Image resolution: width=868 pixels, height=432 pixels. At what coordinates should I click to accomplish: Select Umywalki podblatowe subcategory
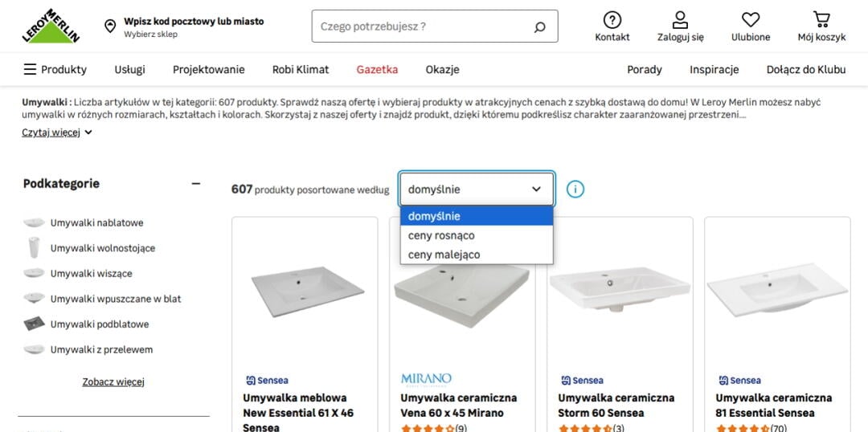[x=99, y=324]
